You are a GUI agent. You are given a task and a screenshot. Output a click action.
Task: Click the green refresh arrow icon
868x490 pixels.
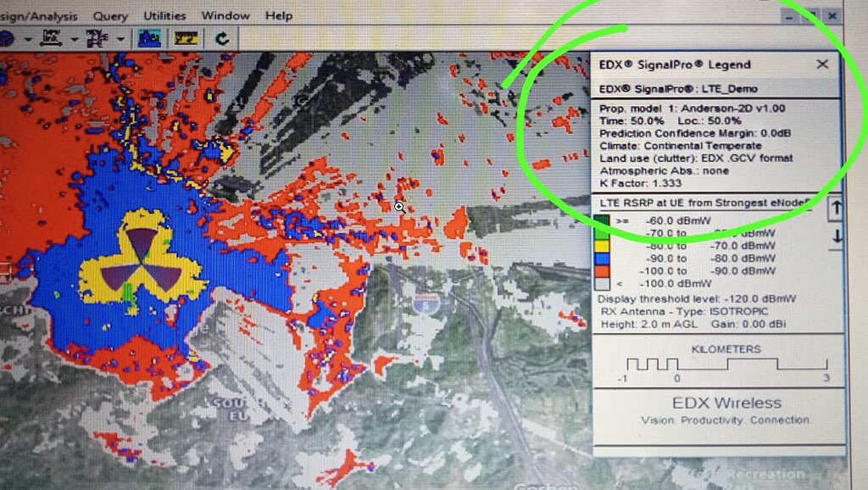(x=222, y=38)
